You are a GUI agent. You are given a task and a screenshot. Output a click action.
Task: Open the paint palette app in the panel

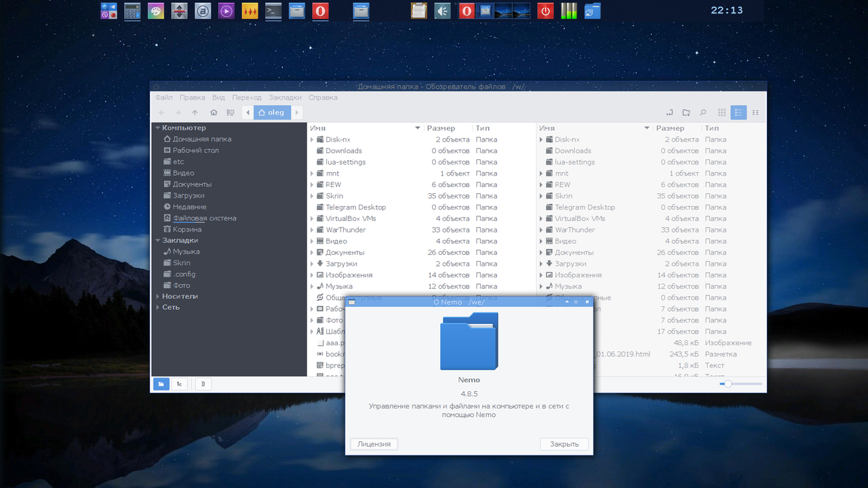[x=156, y=11]
